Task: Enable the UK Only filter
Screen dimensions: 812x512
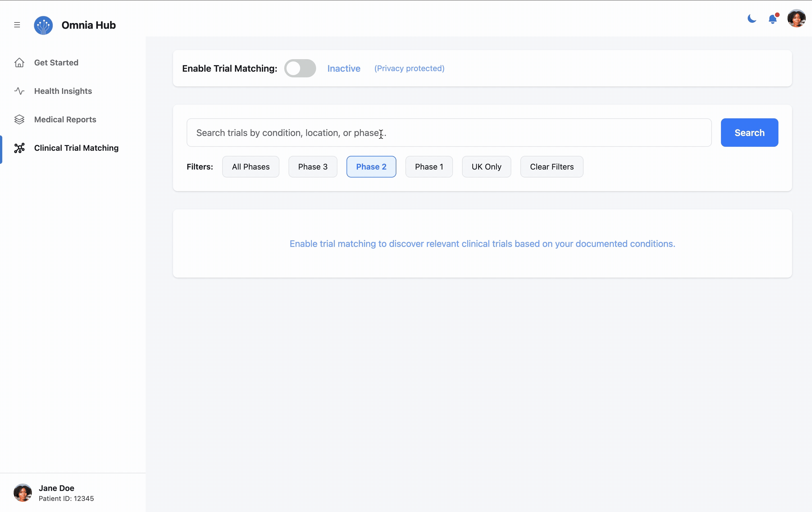Action: point(486,166)
